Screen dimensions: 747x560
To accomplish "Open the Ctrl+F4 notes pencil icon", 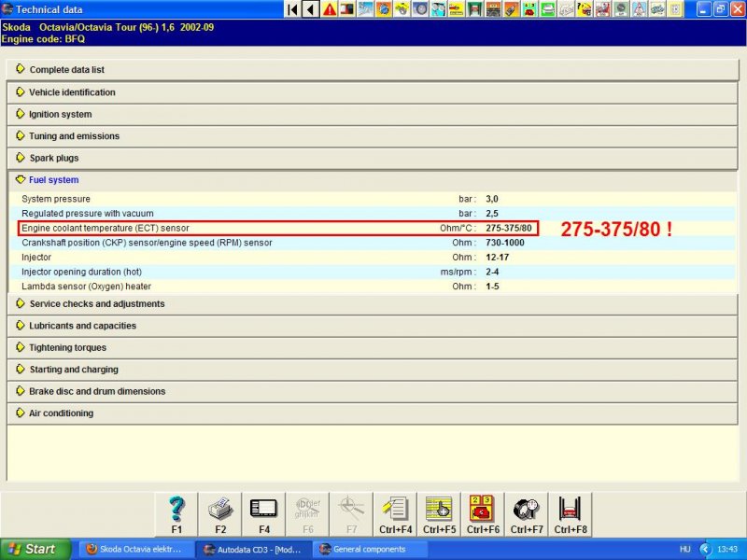I will pyautogui.click(x=395, y=515).
